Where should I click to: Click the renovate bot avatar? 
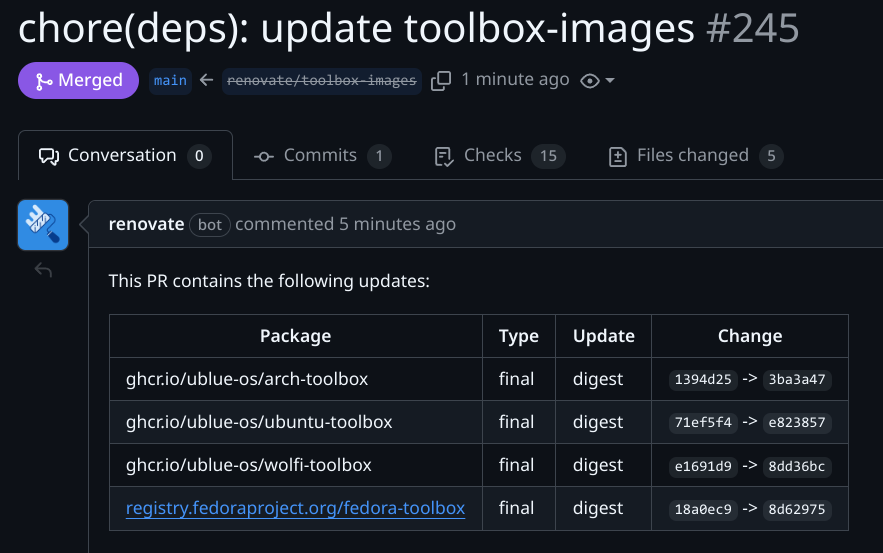pos(43,224)
